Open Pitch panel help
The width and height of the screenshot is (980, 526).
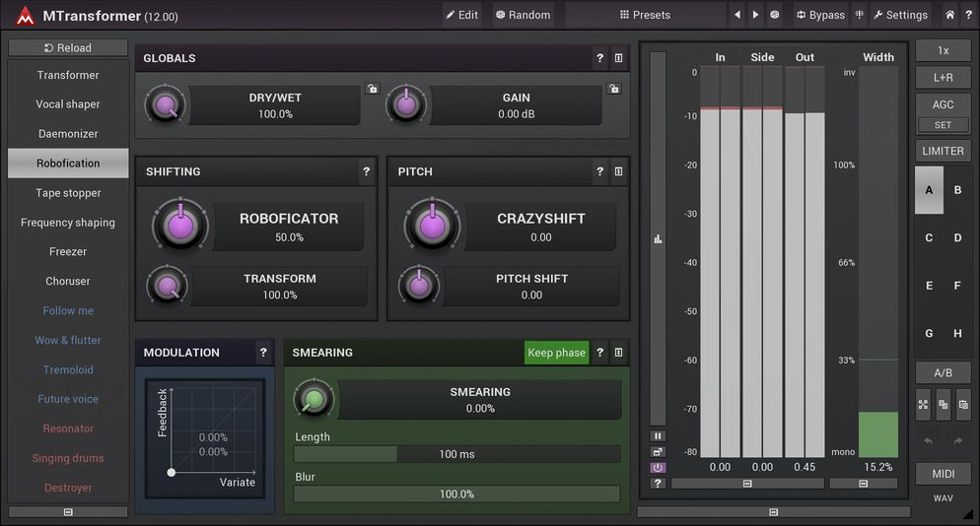click(600, 171)
